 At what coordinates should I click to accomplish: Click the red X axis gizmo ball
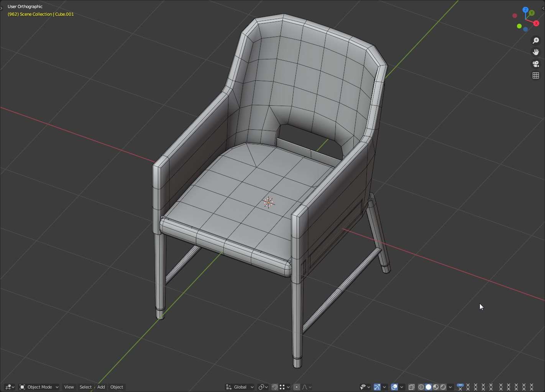pos(537,23)
